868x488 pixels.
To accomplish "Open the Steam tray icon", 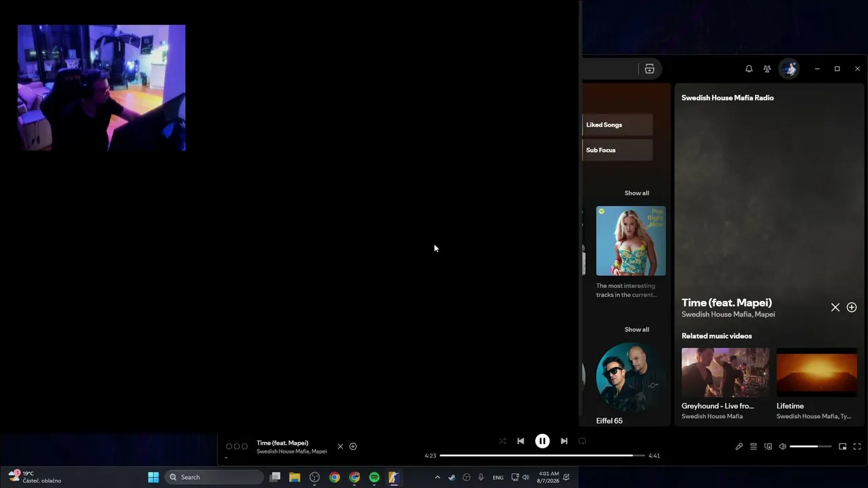I will point(452,477).
